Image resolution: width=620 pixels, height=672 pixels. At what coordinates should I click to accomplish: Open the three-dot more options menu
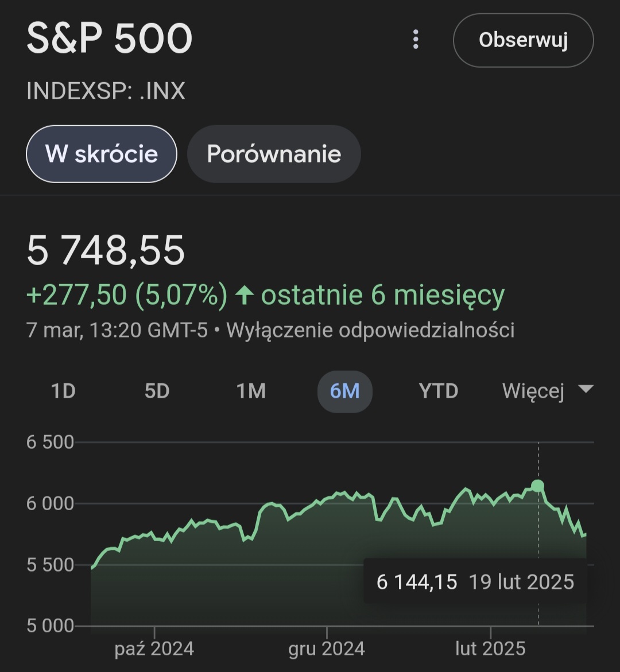416,40
